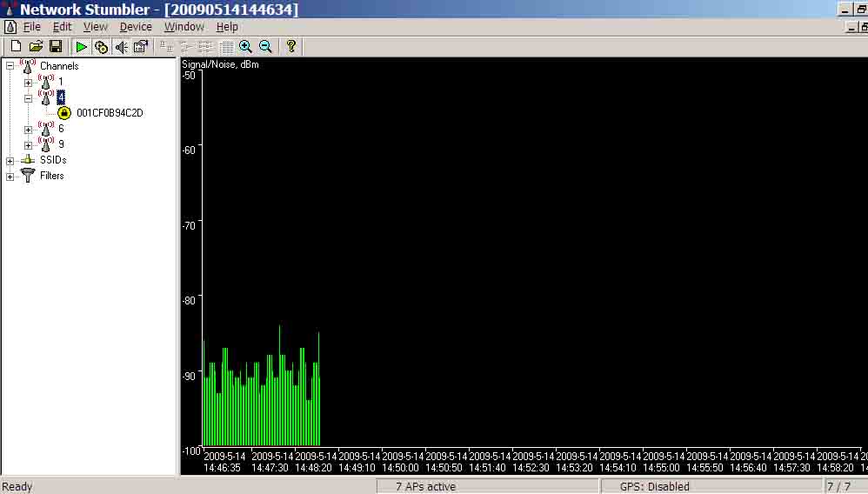This screenshot has width=868, height=494.
Task: Click the details view toolbar icon
Action: [226, 46]
